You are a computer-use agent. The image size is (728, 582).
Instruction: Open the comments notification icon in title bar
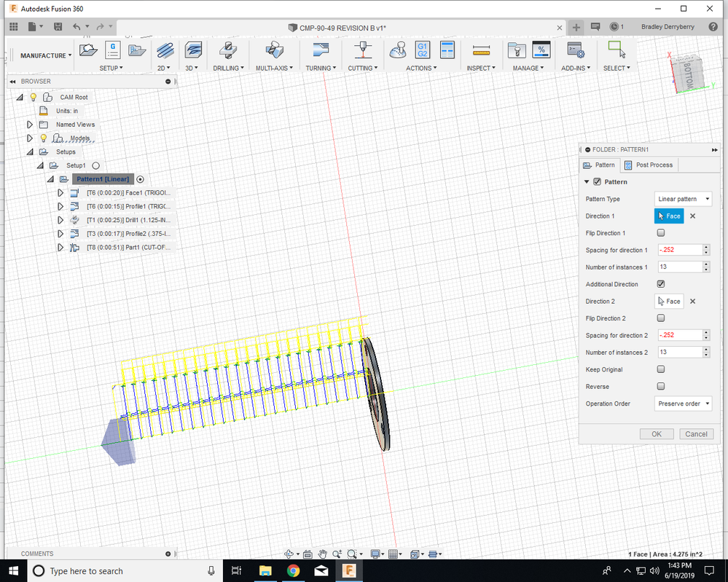pos(595,27)
